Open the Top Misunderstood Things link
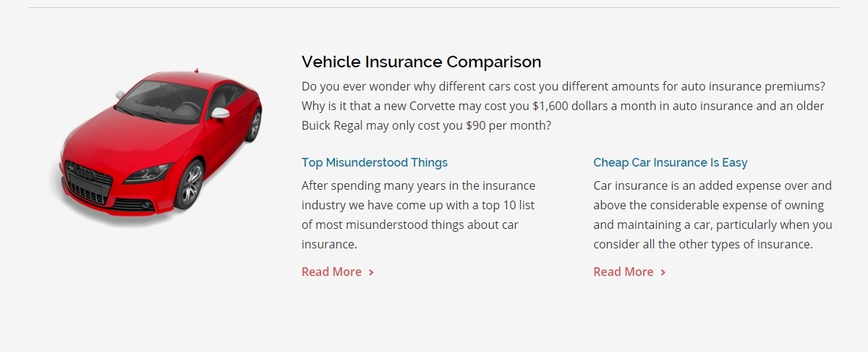 [375, 162]
